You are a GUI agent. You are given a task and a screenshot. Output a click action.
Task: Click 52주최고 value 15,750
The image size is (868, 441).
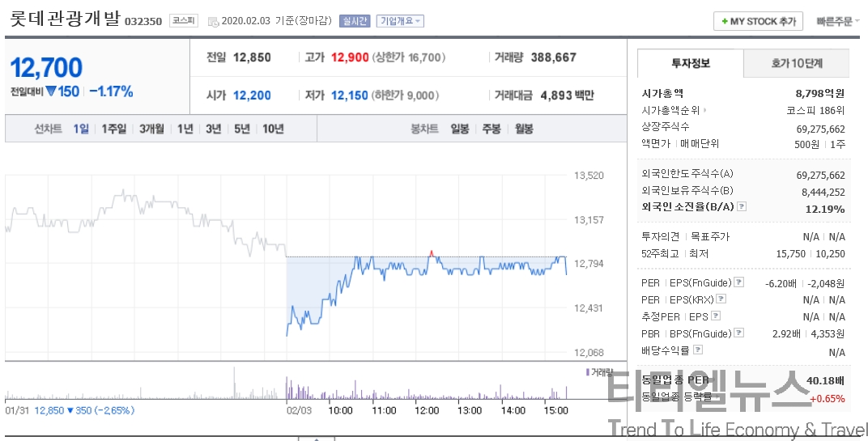(x=791, y=254)
